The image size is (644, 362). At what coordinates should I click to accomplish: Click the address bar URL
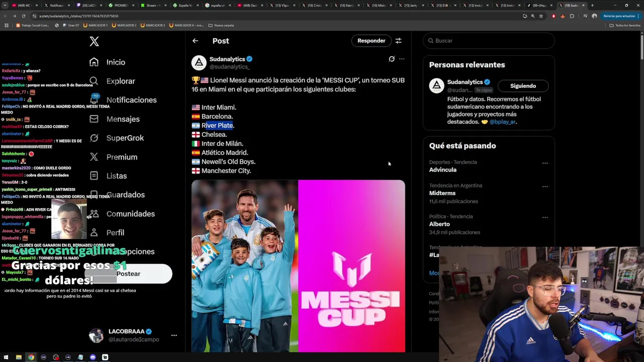point(79,16)
